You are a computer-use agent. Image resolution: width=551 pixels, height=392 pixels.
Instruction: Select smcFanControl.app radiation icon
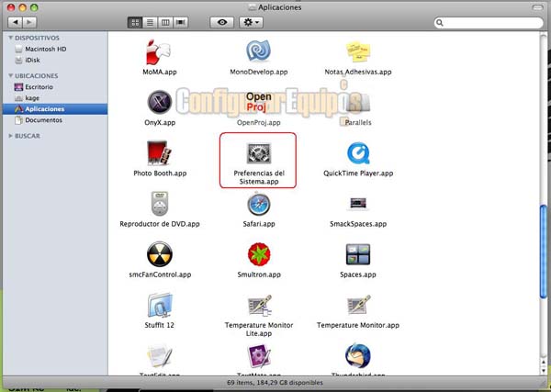[160, 254]
